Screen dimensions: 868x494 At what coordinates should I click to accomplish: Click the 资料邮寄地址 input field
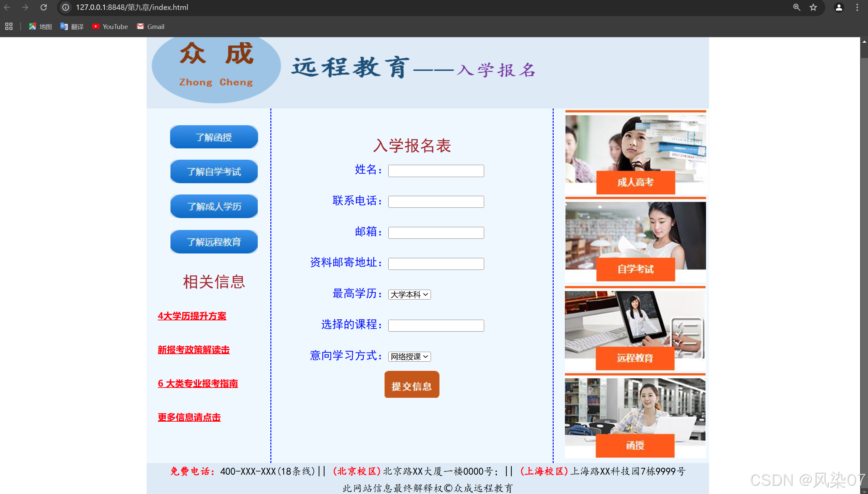pyautogui.click(x=436, y=264)
